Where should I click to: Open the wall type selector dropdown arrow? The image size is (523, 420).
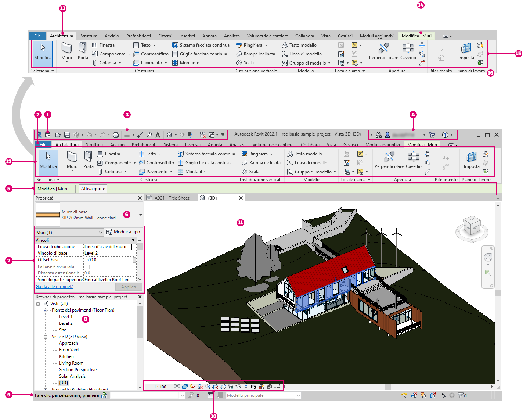click(x=140, y=215)
